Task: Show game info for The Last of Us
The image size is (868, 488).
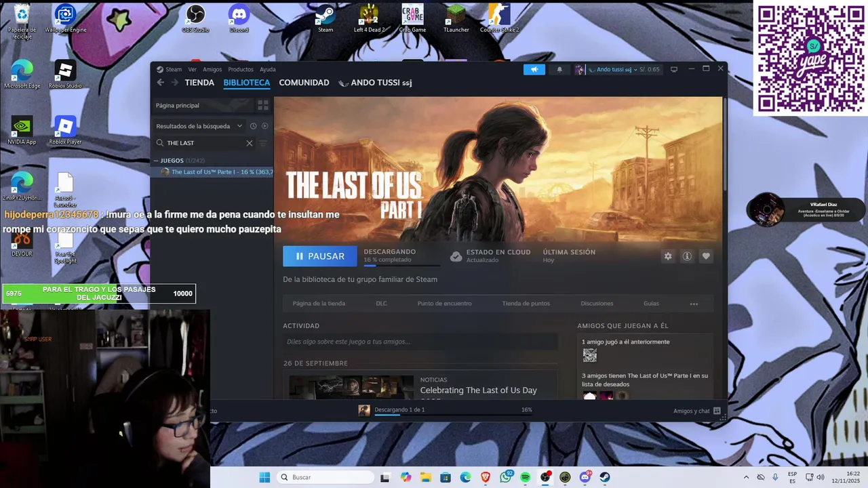Action: 687,256
